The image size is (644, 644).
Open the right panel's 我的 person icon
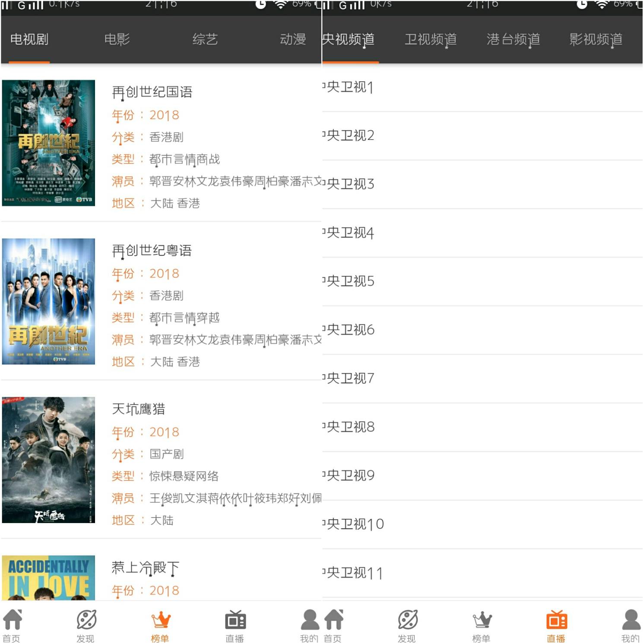click(630, 623)
